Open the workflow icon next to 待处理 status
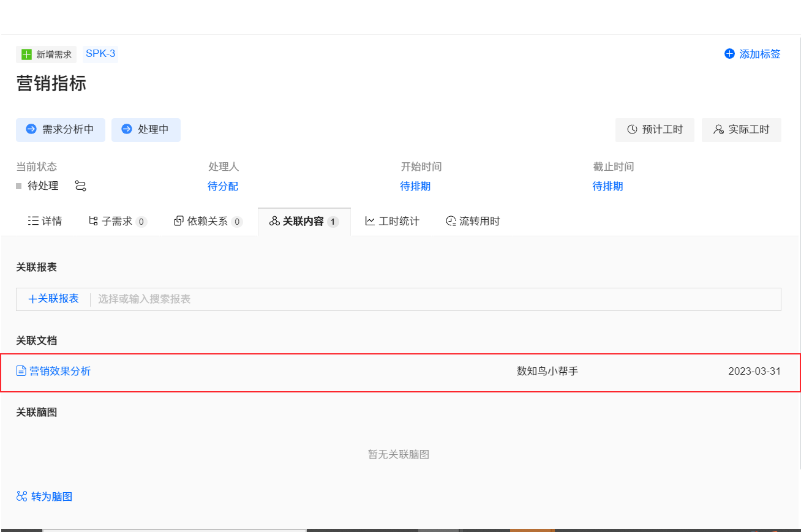Image resolution: width=801 pixels, height=532 pixels. pos(80,185)
